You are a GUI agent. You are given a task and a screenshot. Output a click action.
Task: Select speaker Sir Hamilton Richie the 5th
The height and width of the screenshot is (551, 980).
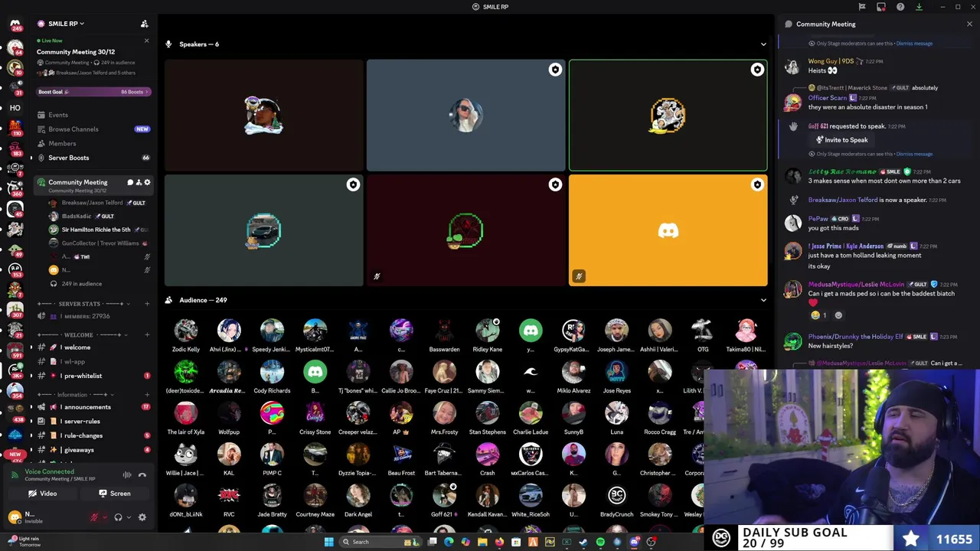pyautogui.click(x=96, y=230)
